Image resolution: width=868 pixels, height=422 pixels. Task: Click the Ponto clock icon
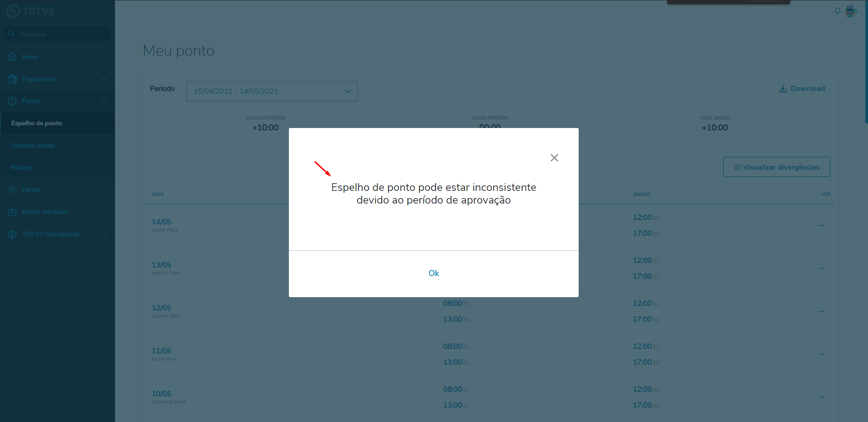tap(12, 101)
